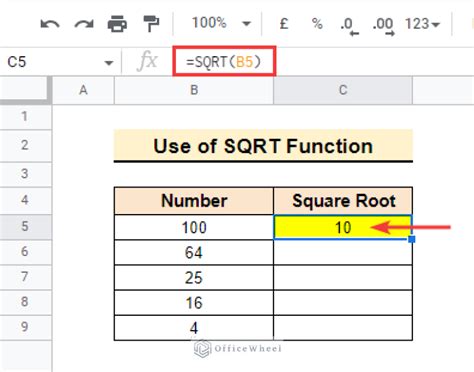Image resolution: width=474 pixels, height=372 pixels.
Task: Select column A header
Action: (x=83, y=90)
